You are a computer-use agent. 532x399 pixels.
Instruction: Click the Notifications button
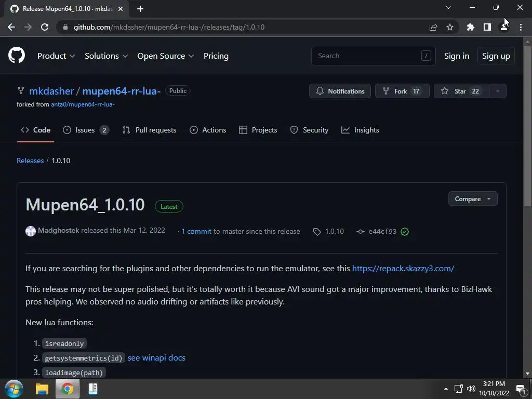click(340, 91)
